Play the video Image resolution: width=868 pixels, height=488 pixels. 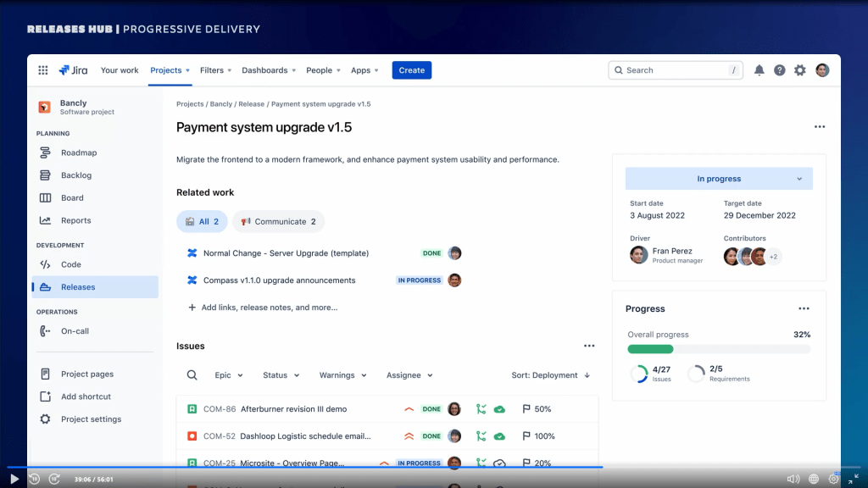pyautogui.click(x=14, y=479)
